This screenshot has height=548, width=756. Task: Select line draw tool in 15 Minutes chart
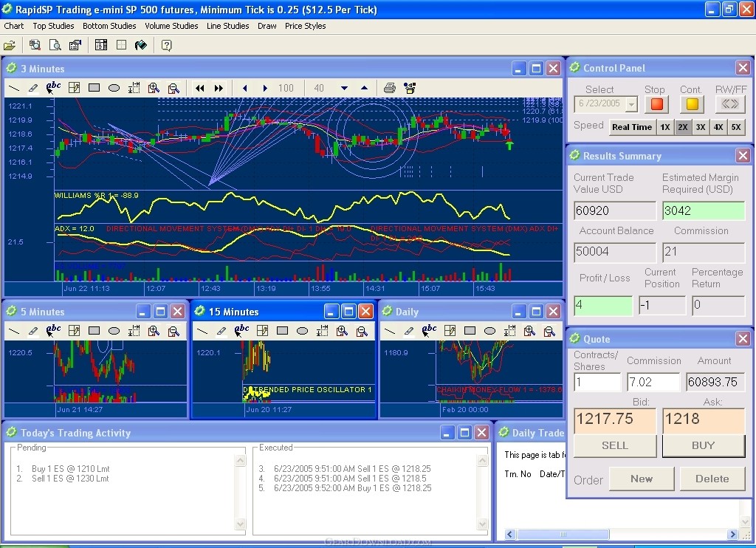[202, 331]
